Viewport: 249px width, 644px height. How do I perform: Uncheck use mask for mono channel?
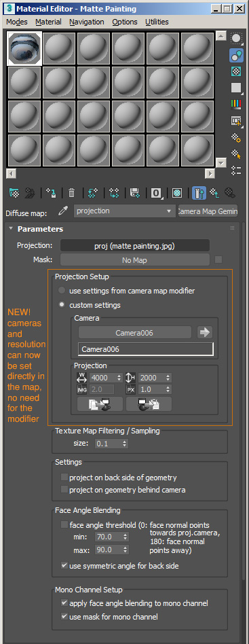click(64, 616)
